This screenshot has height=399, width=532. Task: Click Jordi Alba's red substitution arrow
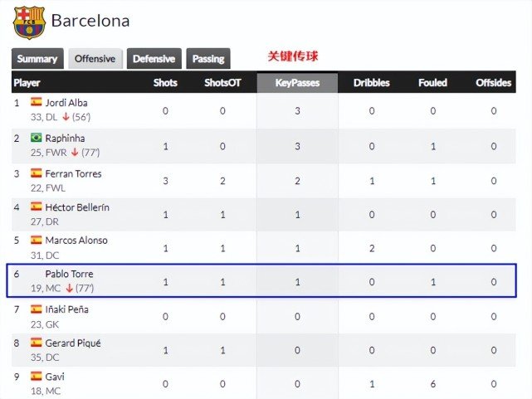(x=66, y=117)
